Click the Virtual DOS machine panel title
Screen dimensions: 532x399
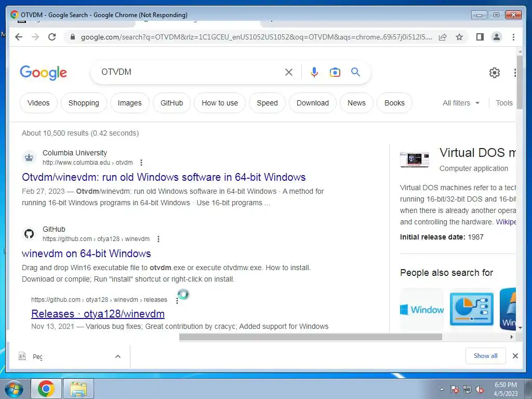(477, 153)
